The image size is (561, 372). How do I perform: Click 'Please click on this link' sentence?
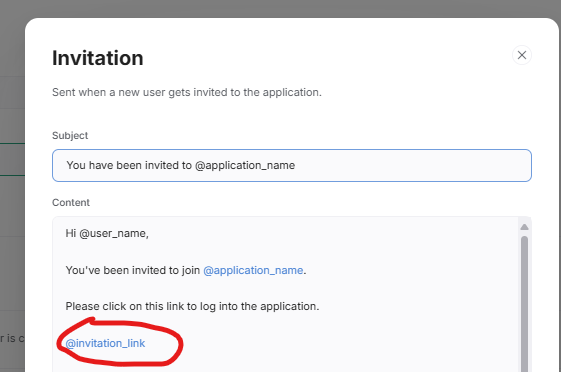coord(192,306)
